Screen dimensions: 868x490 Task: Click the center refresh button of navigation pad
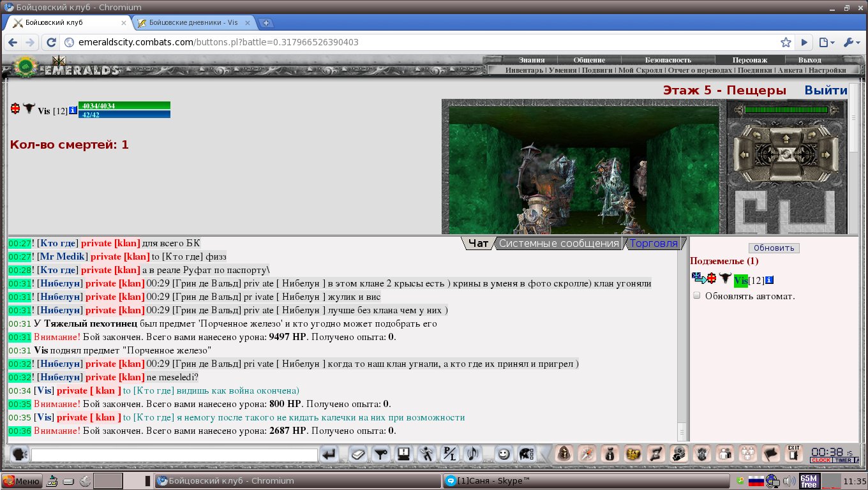point(786,154)
